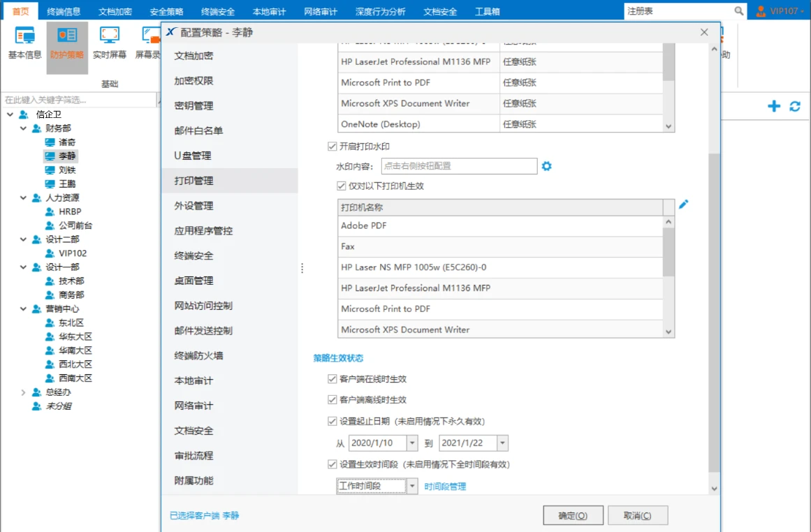This screenshot has height=532, width=811.
Task: Click the blue plus add icon
Action: coord(774,106)
